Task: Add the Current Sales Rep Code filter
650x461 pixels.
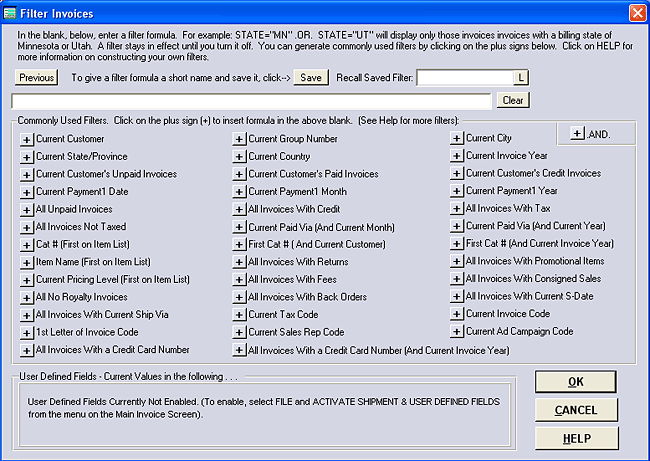Action: (x=239, y=332)
